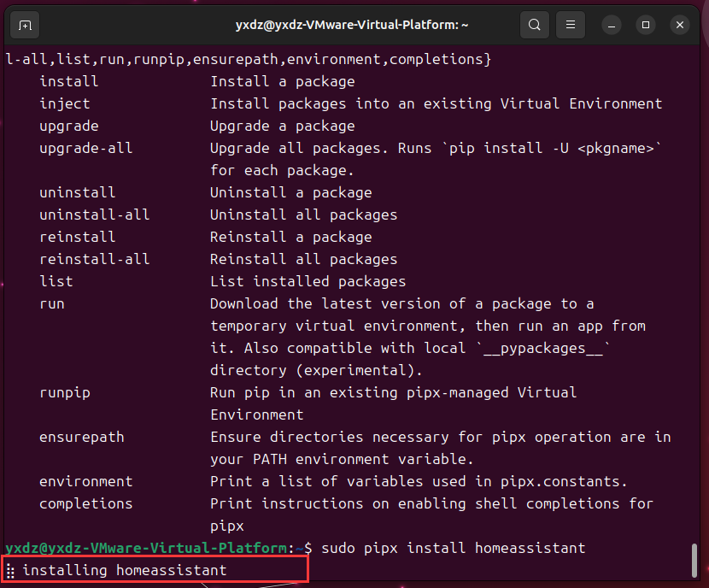Click the 'uninstall-all' command name
The height and width of the screenshot is (588, 709).
pyautogui.click(x=95, y=215)
